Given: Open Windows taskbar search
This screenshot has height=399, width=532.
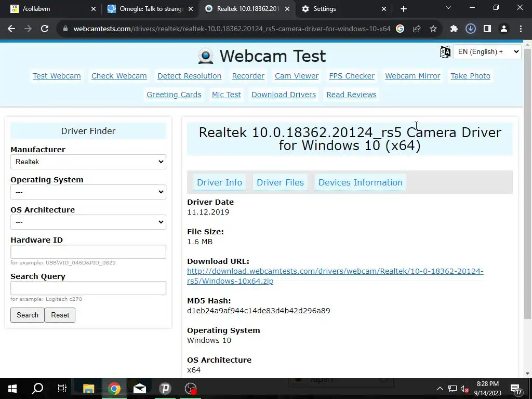Looking at the screenshot, I should (x=37, y=389).
